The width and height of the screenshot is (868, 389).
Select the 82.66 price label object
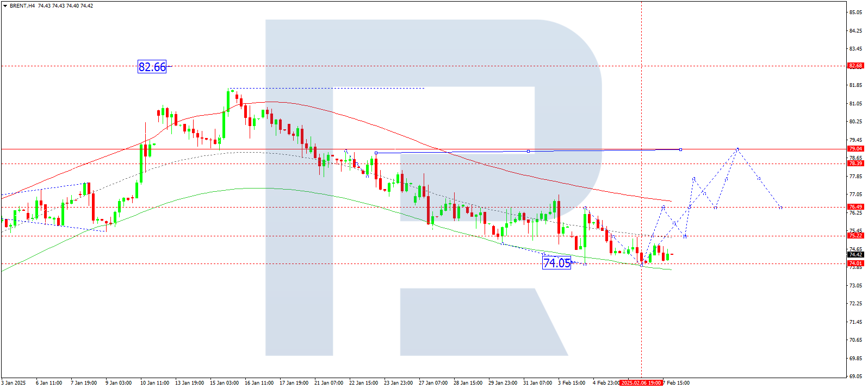click(x=152, y=67)
